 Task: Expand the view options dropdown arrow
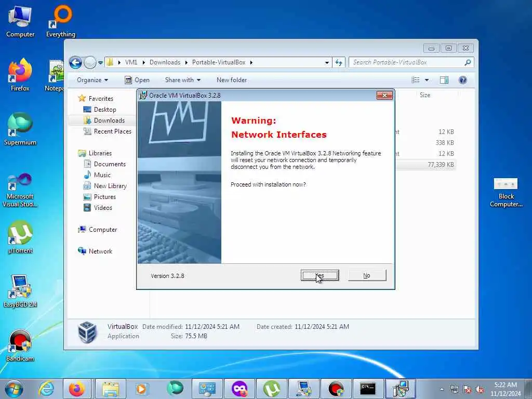coord(427,80)
